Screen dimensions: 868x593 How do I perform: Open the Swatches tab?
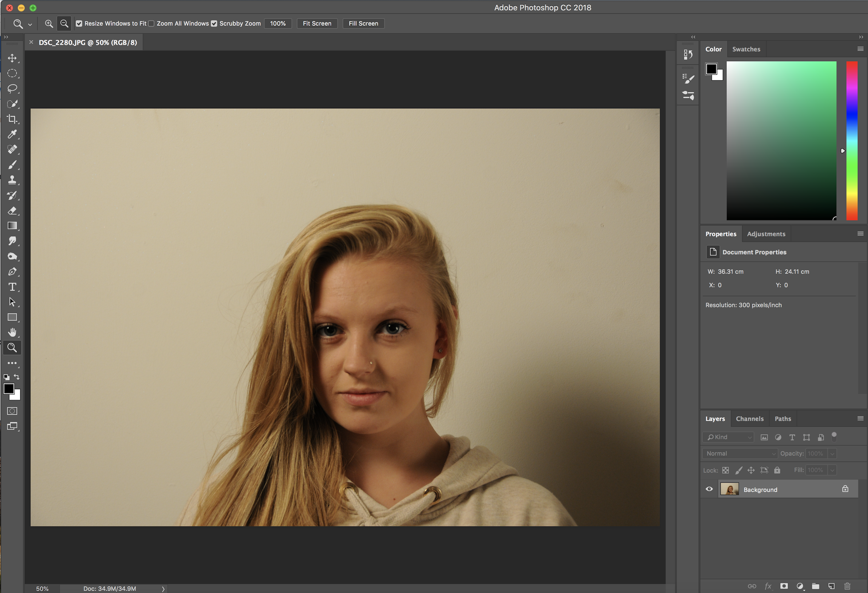pyautogui.click(x=746, y=49)
